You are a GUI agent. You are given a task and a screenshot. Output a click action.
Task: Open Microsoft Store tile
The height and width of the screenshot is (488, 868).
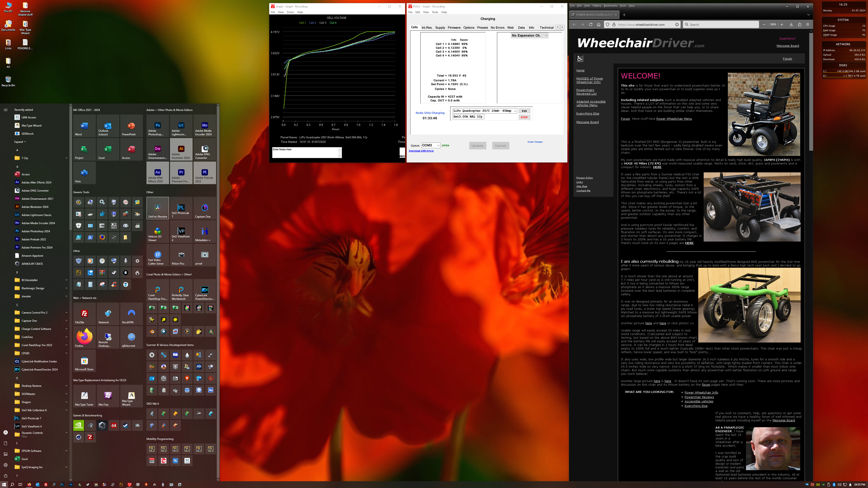(x=84, y=361)
